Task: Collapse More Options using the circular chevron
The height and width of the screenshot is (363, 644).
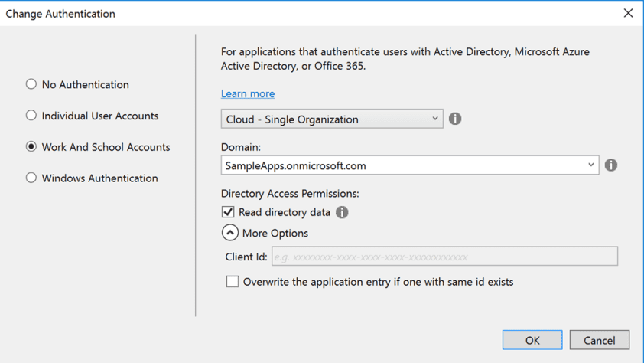Action: point(230,233)
